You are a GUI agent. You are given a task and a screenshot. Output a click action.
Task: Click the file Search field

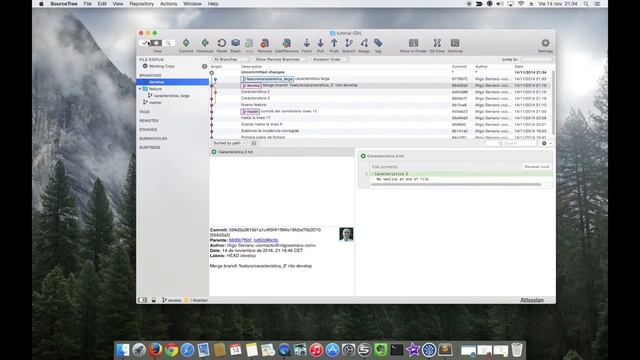(512, 143)
